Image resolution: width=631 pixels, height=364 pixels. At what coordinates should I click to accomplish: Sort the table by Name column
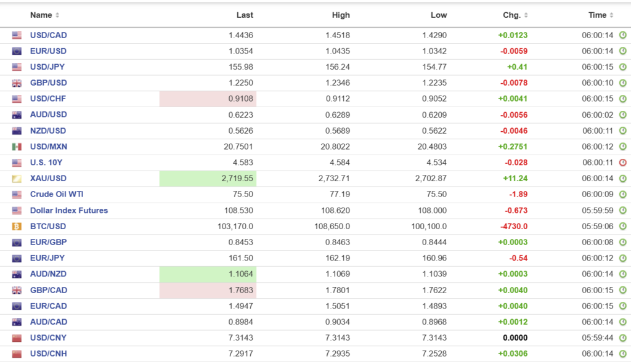pyautogui.click(x=44, y=15)
